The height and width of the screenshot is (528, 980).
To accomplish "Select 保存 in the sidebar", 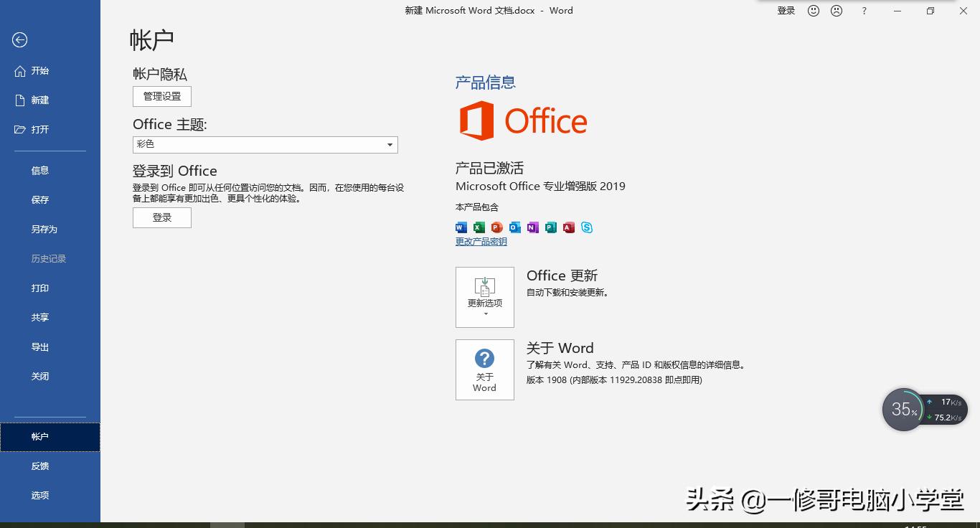I will point(50,200).
